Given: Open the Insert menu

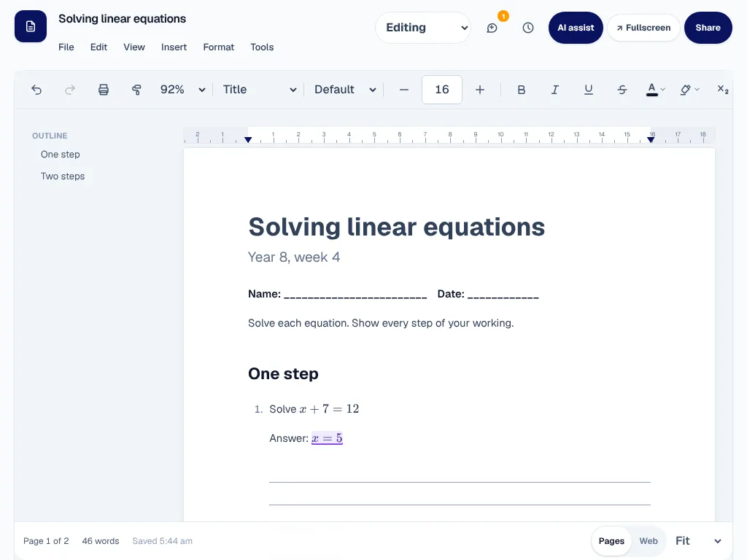Looking at the screenshot, I should (x=174, y=47).
